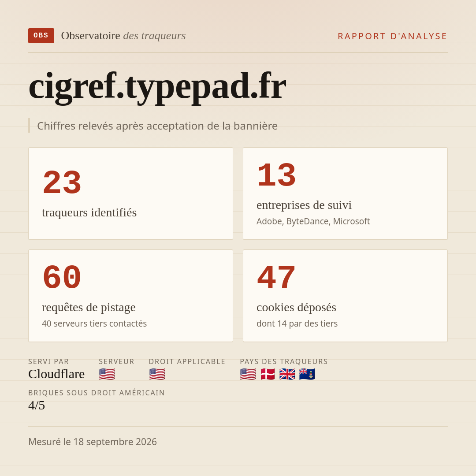This screenshot has height=476, width=476.
Task: Click the Serveur column label
Action: (116, 361)
